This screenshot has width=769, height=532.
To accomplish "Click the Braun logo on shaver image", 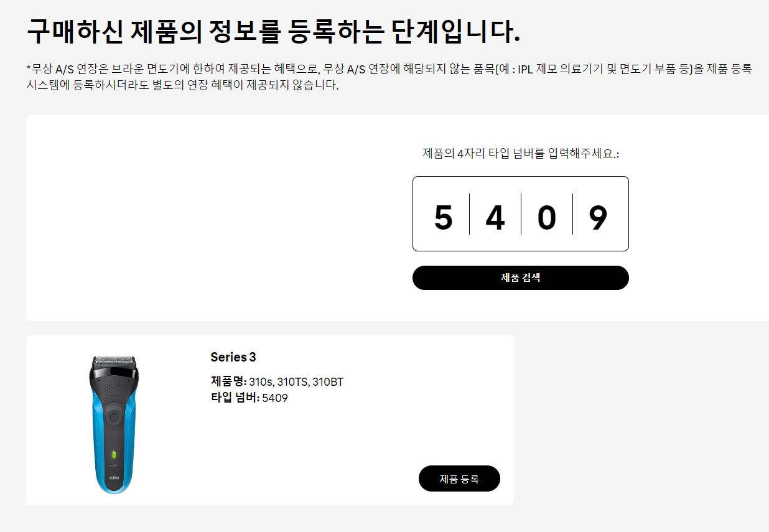I will pos(114,478).
